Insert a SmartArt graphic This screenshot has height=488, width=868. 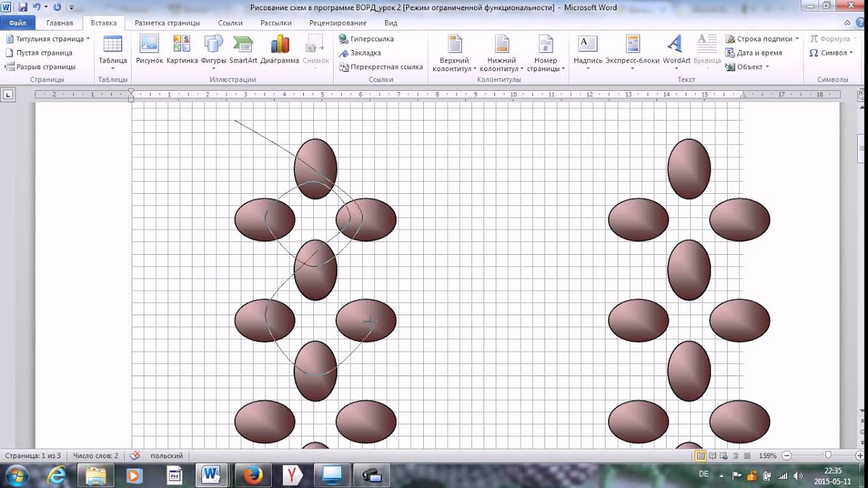point(243,49)
